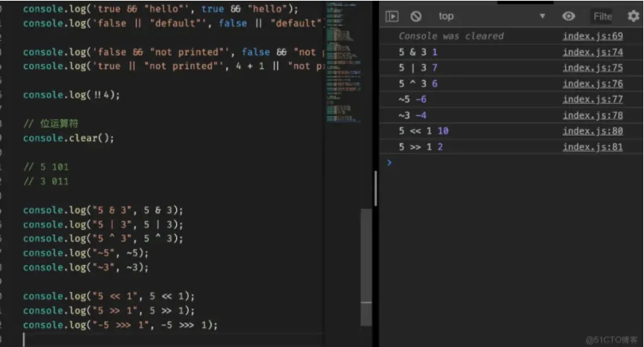Click code line logging "5 ^ 3"

(103, 238)
